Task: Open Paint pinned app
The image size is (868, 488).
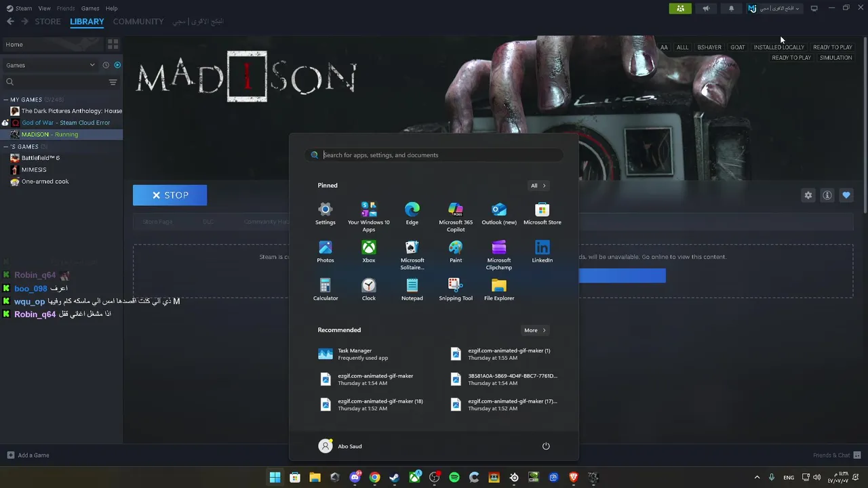Action: 456,251
